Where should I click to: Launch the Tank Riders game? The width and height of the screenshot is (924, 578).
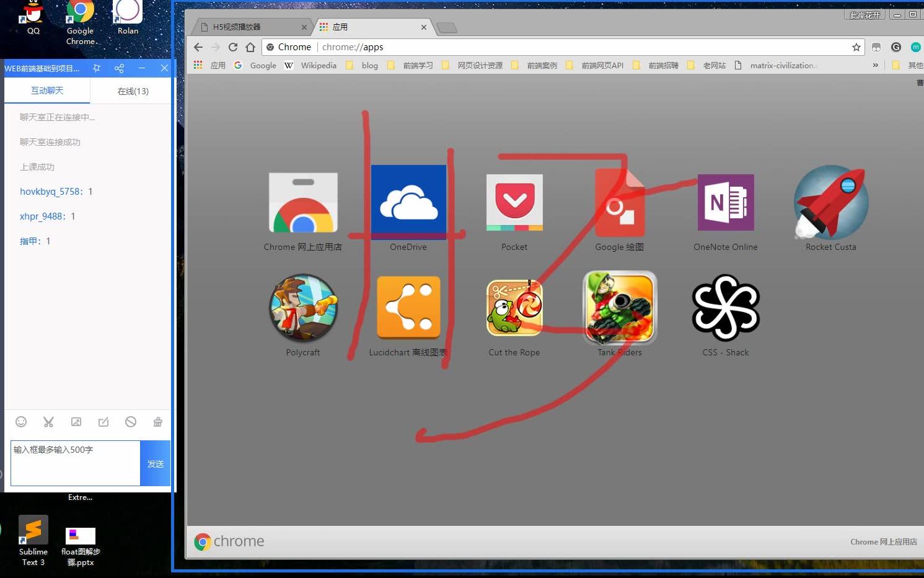click(x=620, y=308)
